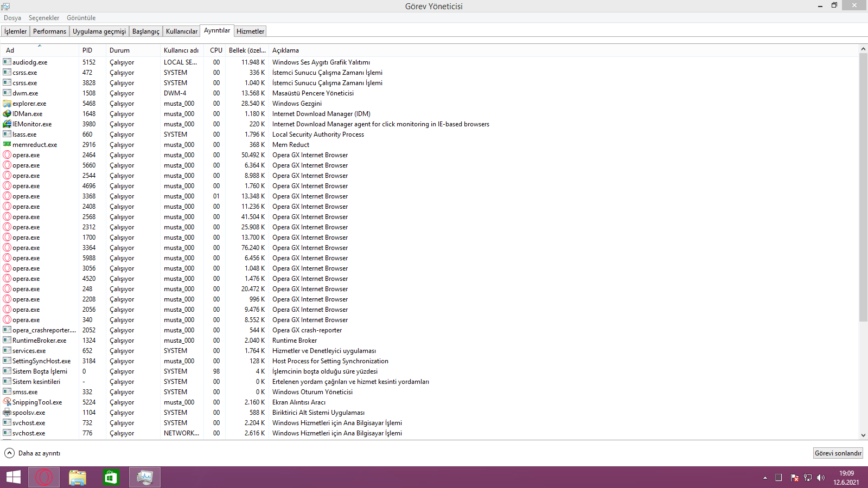Click the opera_crashreporter process icon

(x=7, y=330)
